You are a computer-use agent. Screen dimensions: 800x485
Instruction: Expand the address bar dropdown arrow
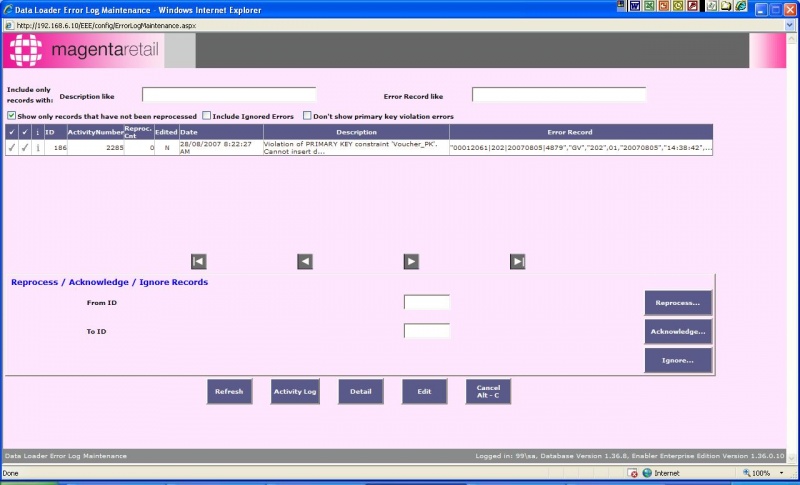(790, 25)
